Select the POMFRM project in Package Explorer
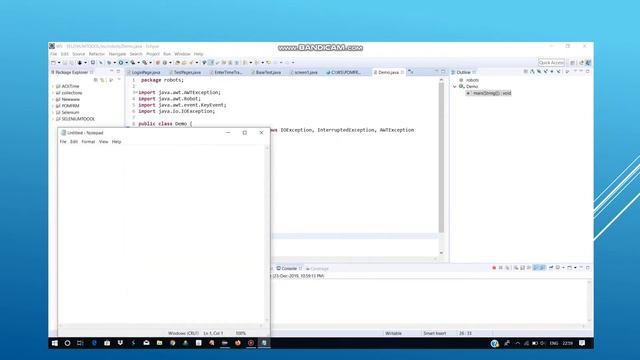640x360 pixels. (70, 106)
